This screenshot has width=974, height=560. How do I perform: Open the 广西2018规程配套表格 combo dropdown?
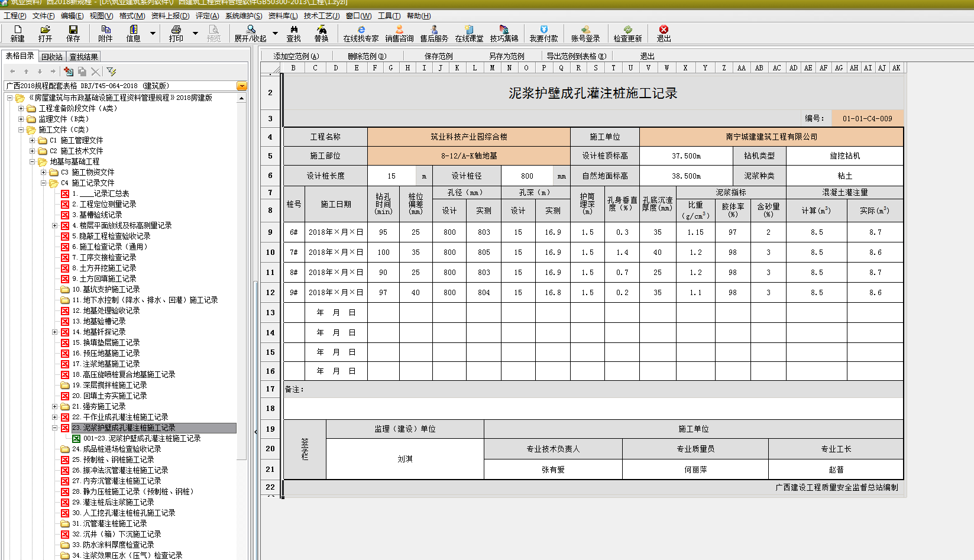click(x=242, y=86)
